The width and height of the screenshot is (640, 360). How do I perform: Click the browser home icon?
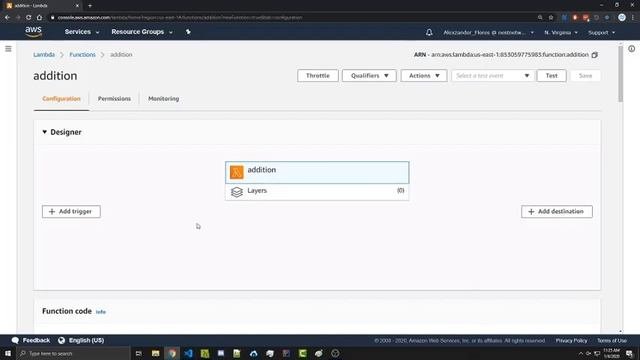39,18
